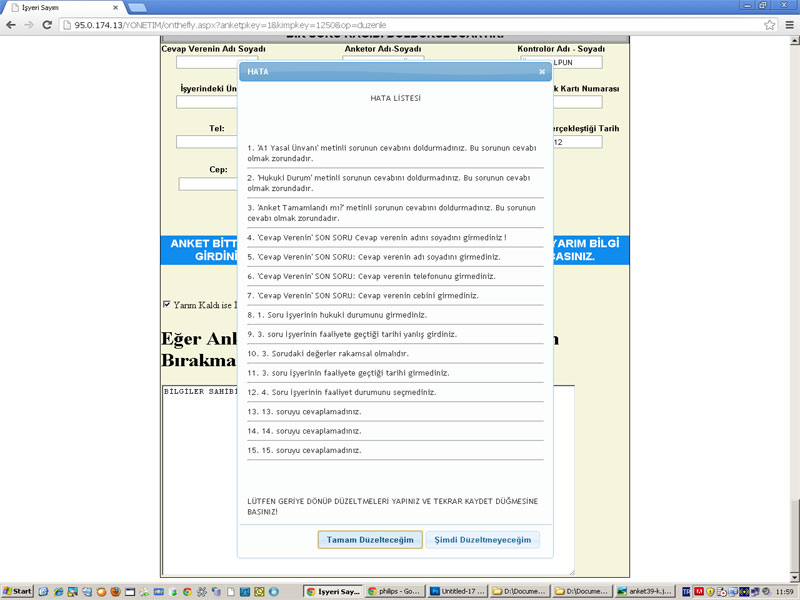Launch Chrome from the quick launch bar
This screenshot has height=600, width=800.
(x=188, y=592)
